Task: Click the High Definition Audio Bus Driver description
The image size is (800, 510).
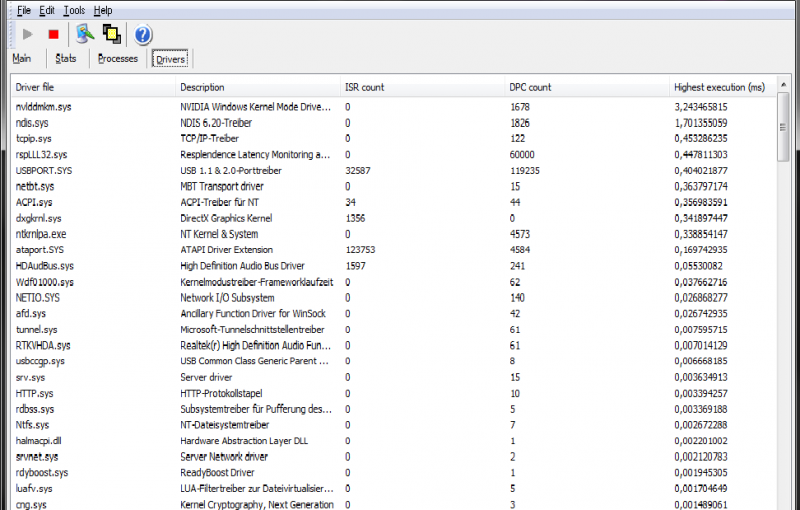Action: [x=242, y=266]
